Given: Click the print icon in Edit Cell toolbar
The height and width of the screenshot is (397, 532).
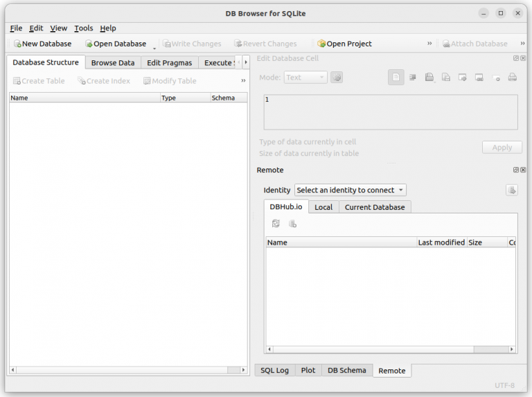Looking at the screenshot, I should [x=513, y=78].
